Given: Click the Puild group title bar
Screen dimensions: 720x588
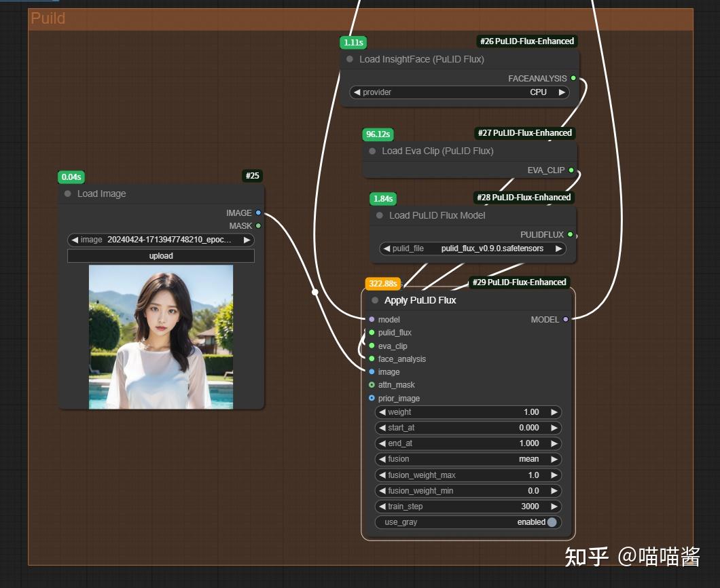Looking at the screenshot, I should (x=48, y=18).
